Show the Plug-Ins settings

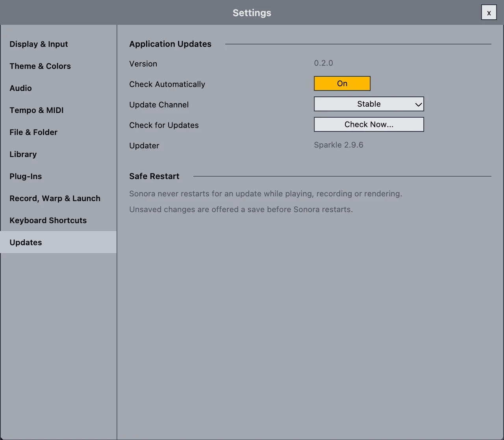pyautogui.click(x=58, y=176)
